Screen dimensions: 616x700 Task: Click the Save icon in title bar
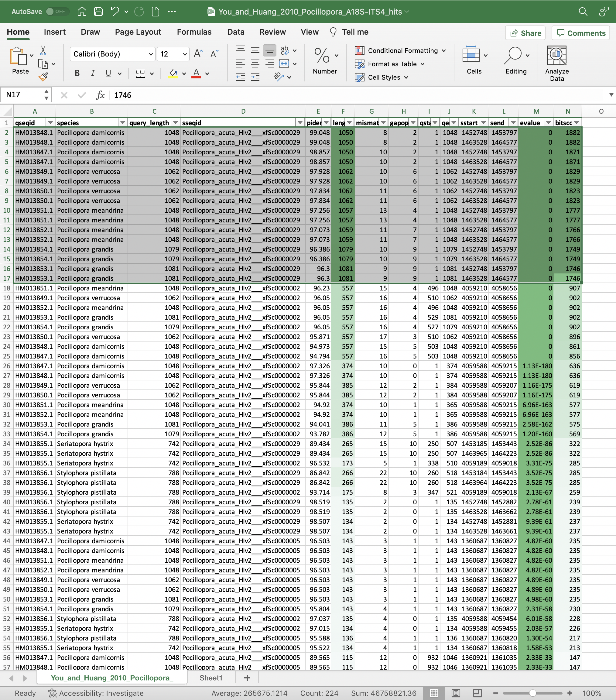point(98,11)
